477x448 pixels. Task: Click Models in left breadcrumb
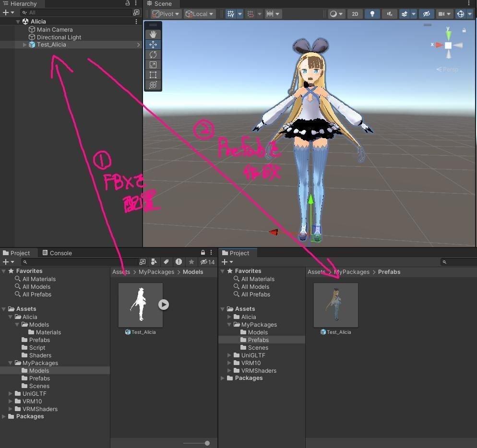[x=193, y=272]
